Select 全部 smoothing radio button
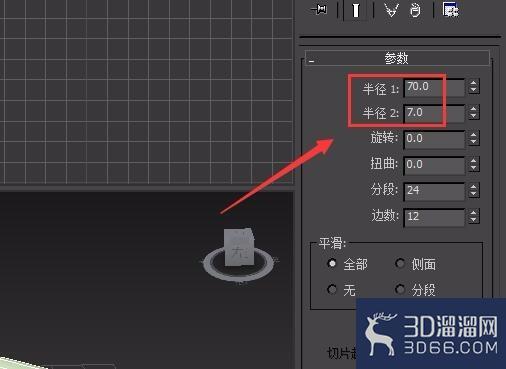This screenshot has height=369, width=506. [332, 264]
